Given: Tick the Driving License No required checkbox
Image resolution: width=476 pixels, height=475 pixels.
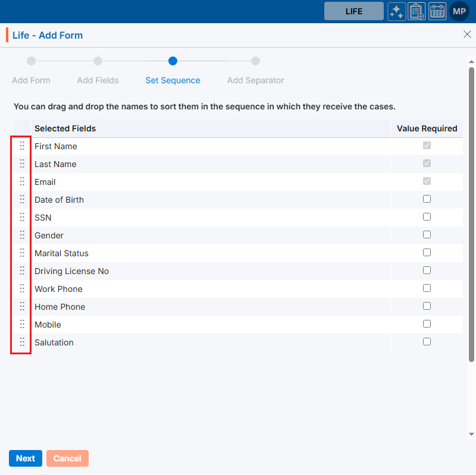Looking at the screenshot, I should click(427, 270).
